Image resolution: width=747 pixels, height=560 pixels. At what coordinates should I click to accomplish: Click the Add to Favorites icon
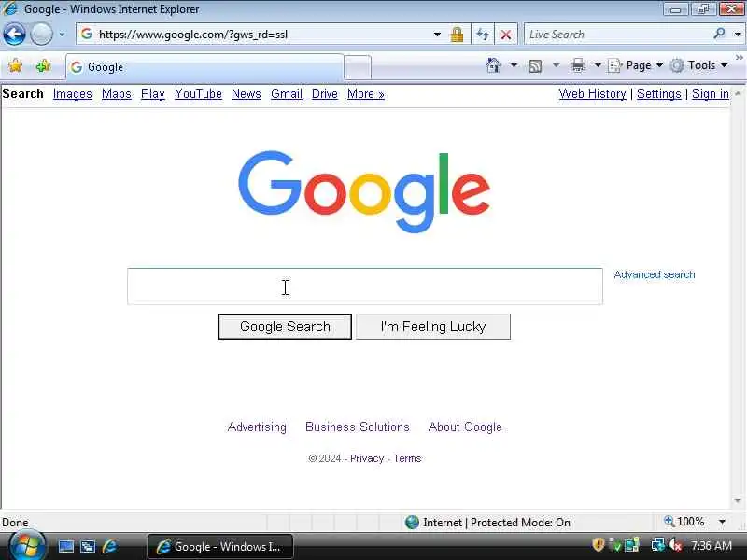pyautogui.click(x=43, y=65)
